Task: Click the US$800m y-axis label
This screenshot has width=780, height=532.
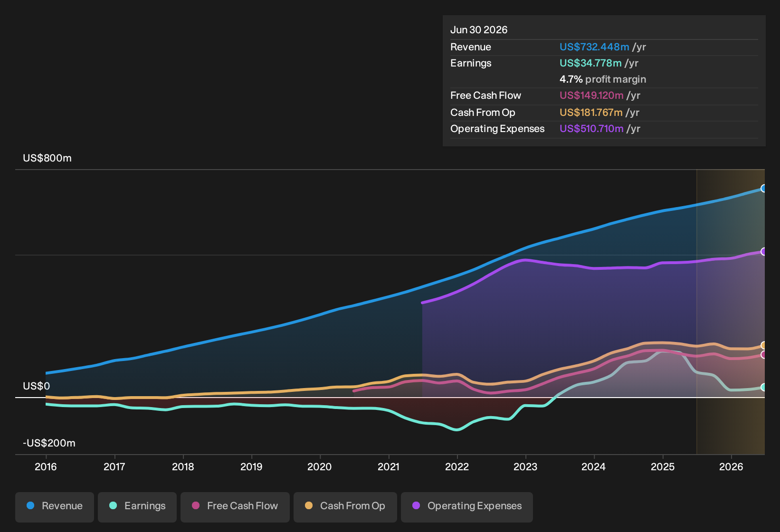Action: (47, 158)
